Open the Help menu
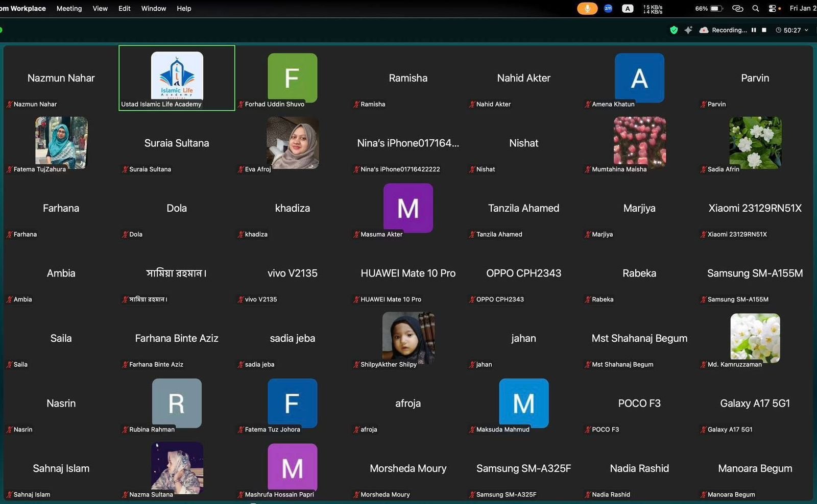817x504 pixels. tap(184, 9)
